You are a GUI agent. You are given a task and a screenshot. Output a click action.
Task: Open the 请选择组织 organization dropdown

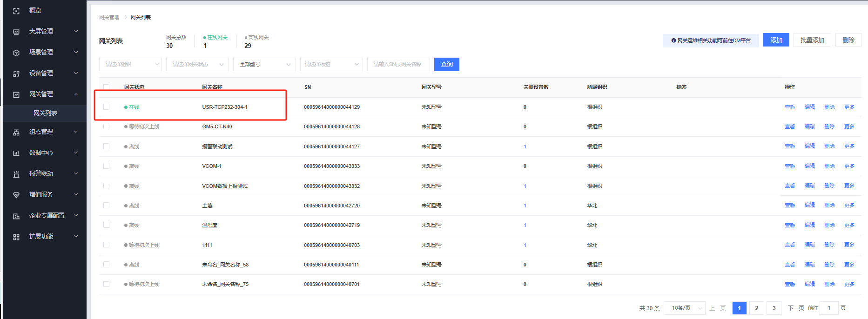click(130, 64)
